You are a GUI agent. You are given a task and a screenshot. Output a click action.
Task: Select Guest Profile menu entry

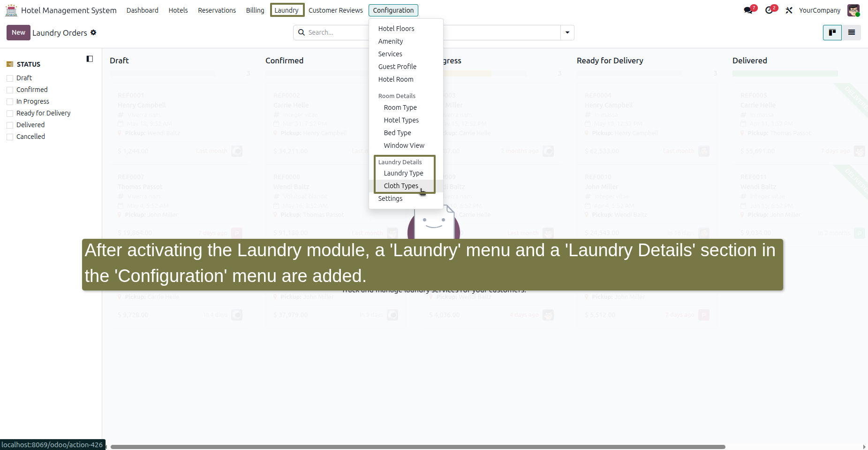tap(406, 67)
